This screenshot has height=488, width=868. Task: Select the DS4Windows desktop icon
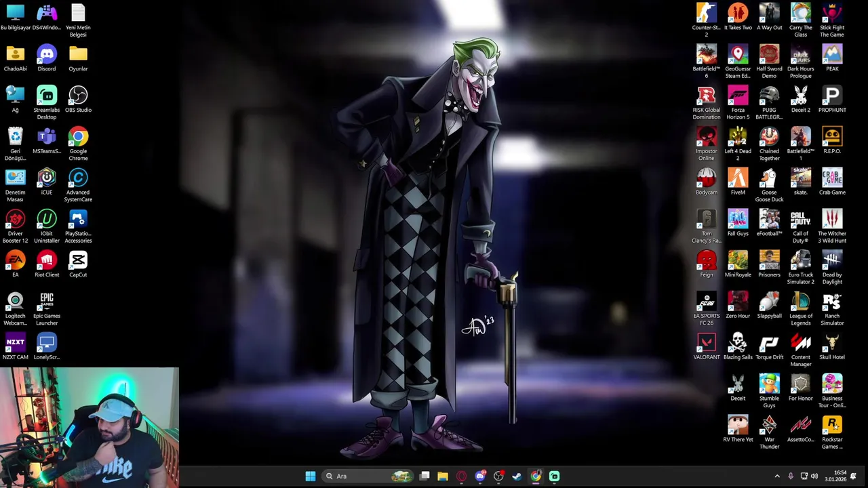point(47,18)
